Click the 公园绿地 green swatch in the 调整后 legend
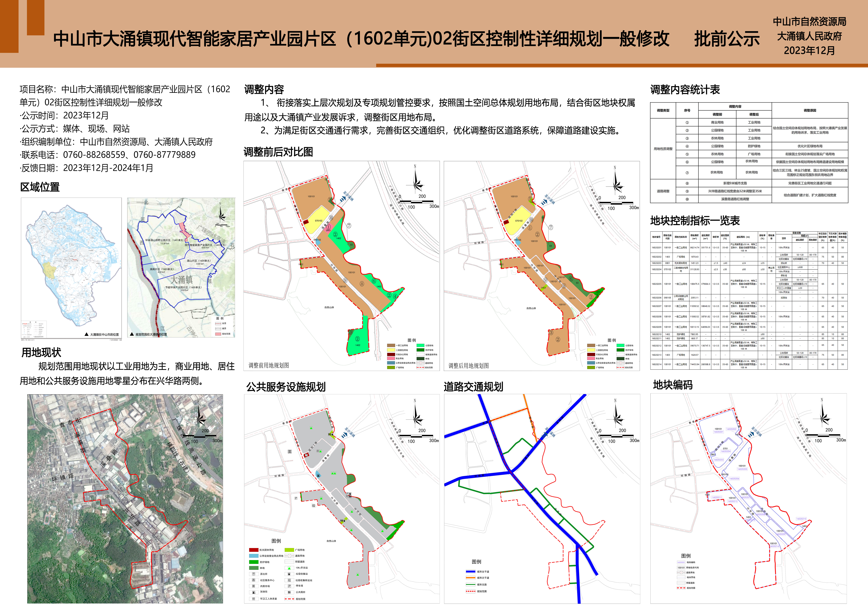Screen dimensions: 868x614 point(620,346)
